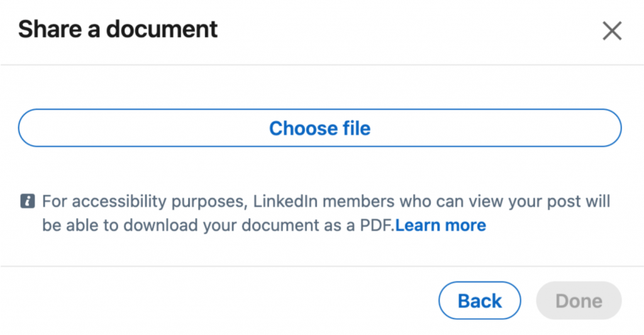Hit the top-right X close icon
The width and height of the screenshot is (644, 335).
pyautogui.click(x=612, y=31)
